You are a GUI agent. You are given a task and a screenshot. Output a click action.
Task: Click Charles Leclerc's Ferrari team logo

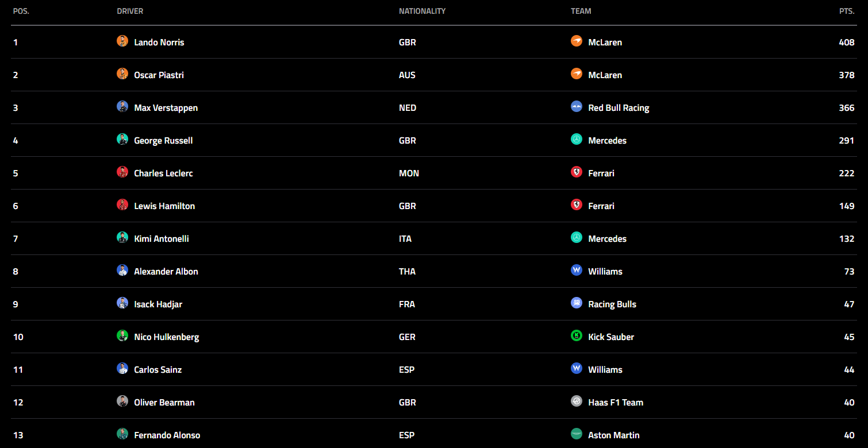[577, 172]
